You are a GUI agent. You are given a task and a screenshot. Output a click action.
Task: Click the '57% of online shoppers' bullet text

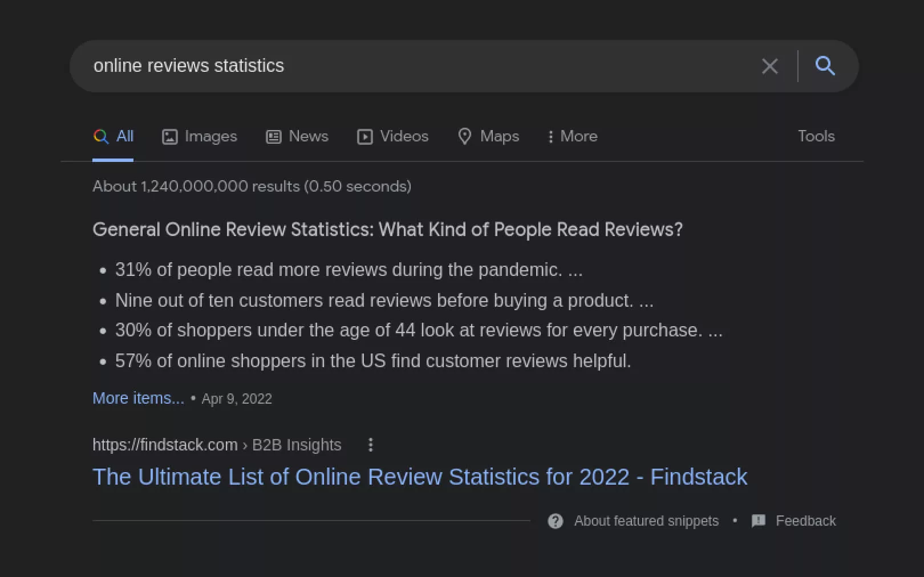[372, 361]
